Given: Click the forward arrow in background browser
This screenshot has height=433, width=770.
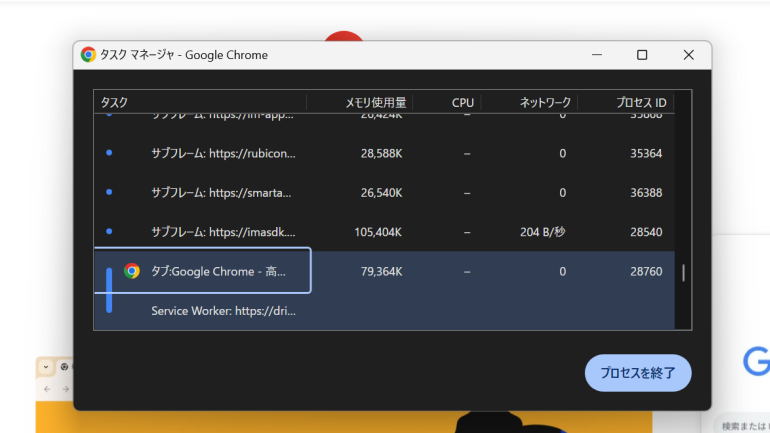Looking at the screenshot, I should click(65, 389).
